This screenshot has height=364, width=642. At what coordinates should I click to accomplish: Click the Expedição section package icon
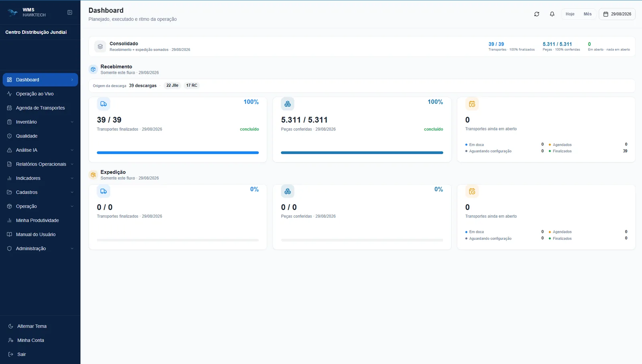coord(93,175)
